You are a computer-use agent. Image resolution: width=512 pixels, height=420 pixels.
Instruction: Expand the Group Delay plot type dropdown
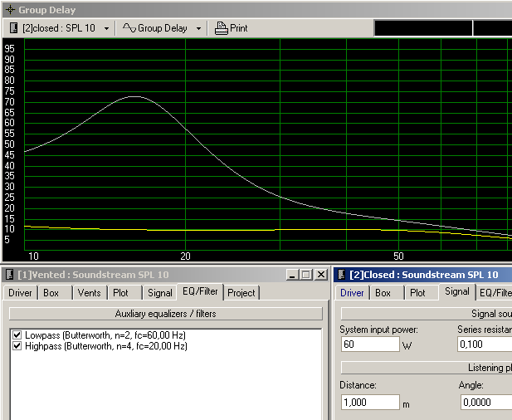[198, 28]
